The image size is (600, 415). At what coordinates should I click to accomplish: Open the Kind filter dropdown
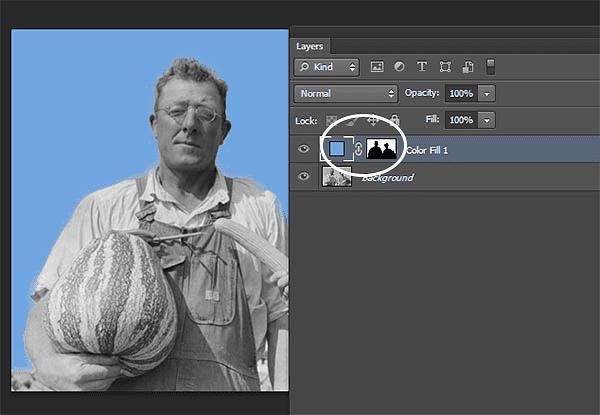point(326,67)
